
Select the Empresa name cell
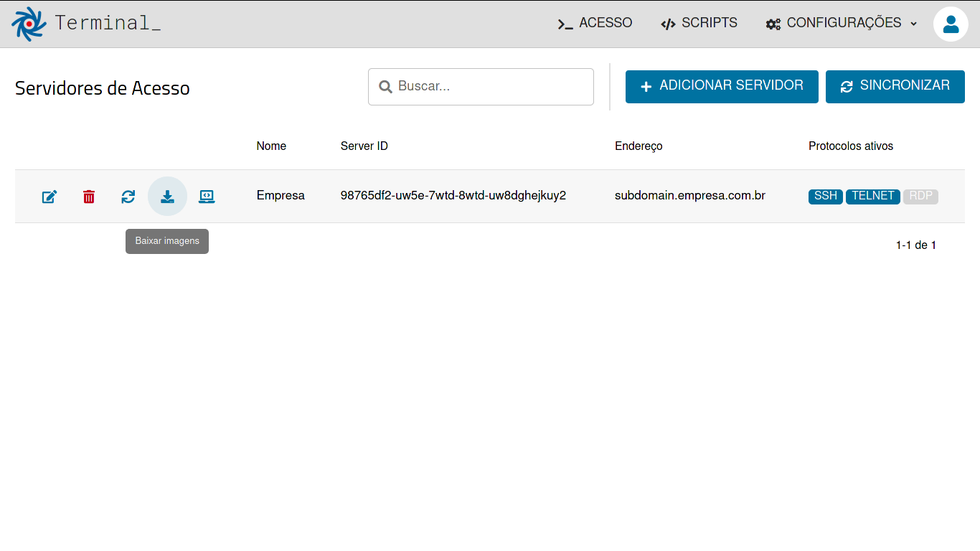tap(281, 196)
